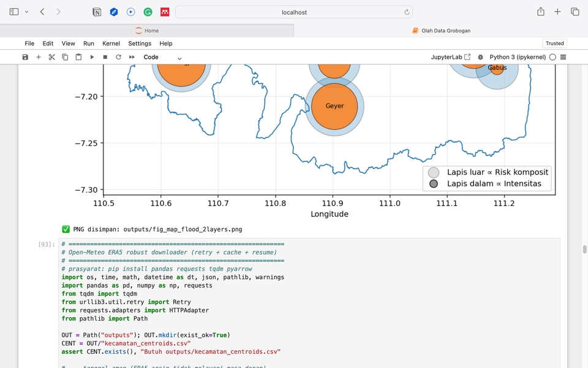Screen dimensions: 588x368
Task: Open the Kernel menu
Action: click(x=111, y=44)
